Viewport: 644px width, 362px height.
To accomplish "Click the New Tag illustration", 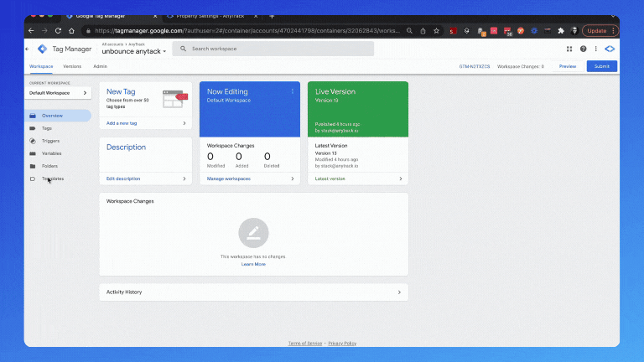I will click(x=175, y=99).
